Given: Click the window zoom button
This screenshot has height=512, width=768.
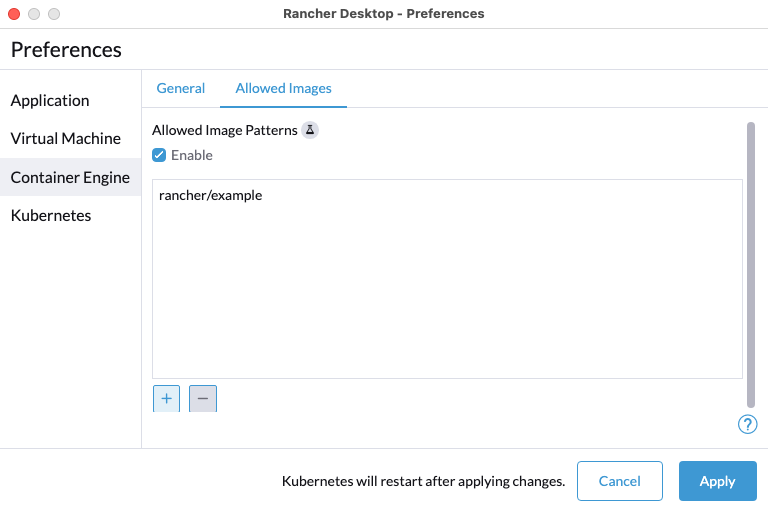Looking at the screenshot, I should [x=54, y=14].
